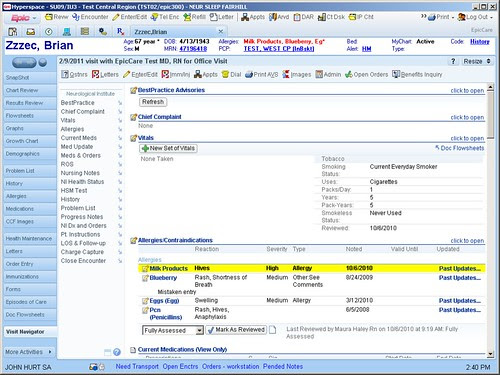Jump to Vitals in navigator list
Image resolution: width=500 pixels, height=375 pixels.
click(68, 120)
